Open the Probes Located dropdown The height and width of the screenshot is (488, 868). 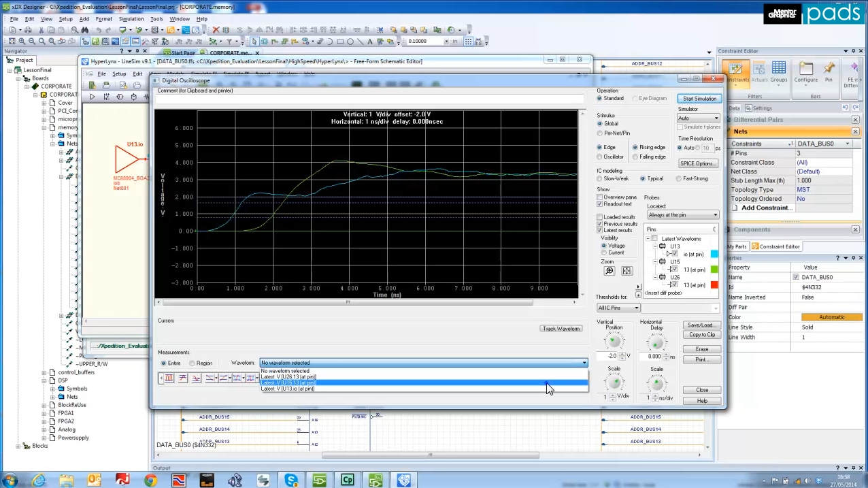point(682,215)
